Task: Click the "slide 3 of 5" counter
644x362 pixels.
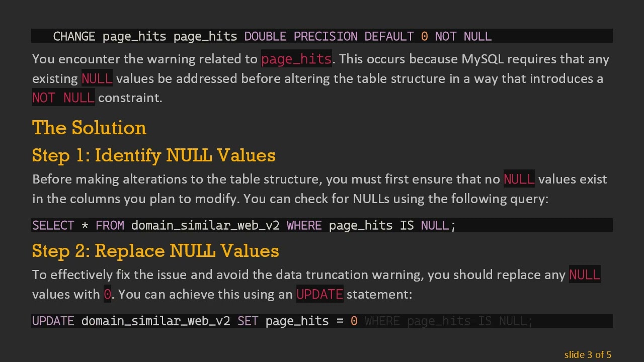Action: pyautogui.click(x=587, y=354)
